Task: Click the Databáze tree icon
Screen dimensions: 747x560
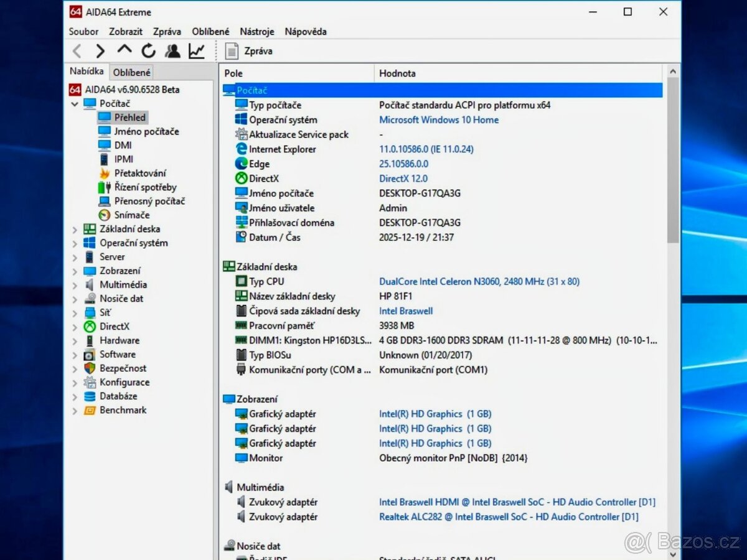Action: coord(90,396)
